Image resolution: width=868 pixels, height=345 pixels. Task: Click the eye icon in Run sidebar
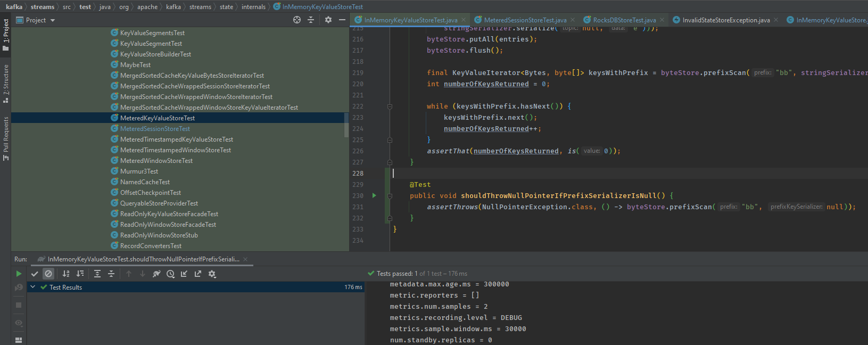19,323
